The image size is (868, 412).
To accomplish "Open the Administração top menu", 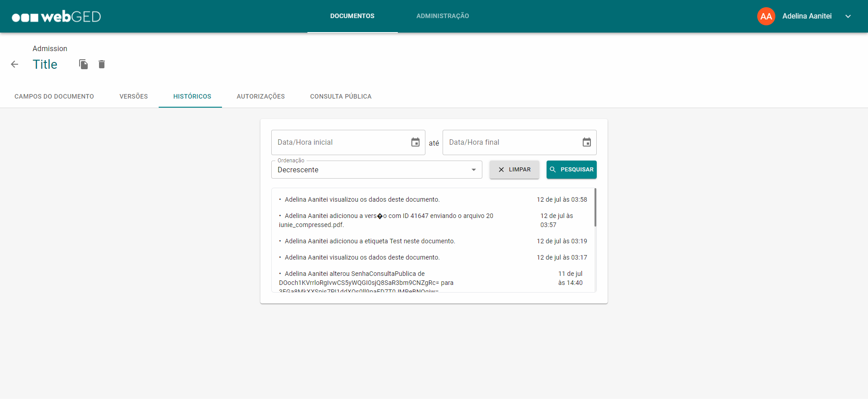I will point(443,16).
